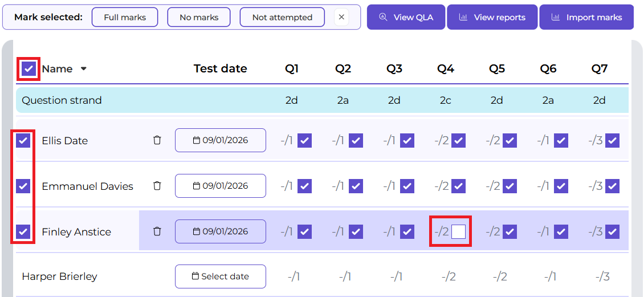Open View reports
644x297 pixels.
(492, 17)
